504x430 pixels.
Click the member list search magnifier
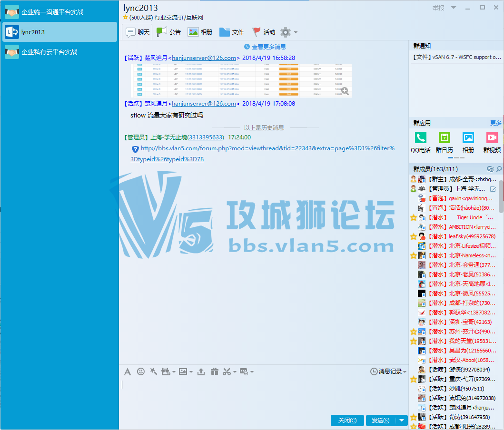pos(499,169)
